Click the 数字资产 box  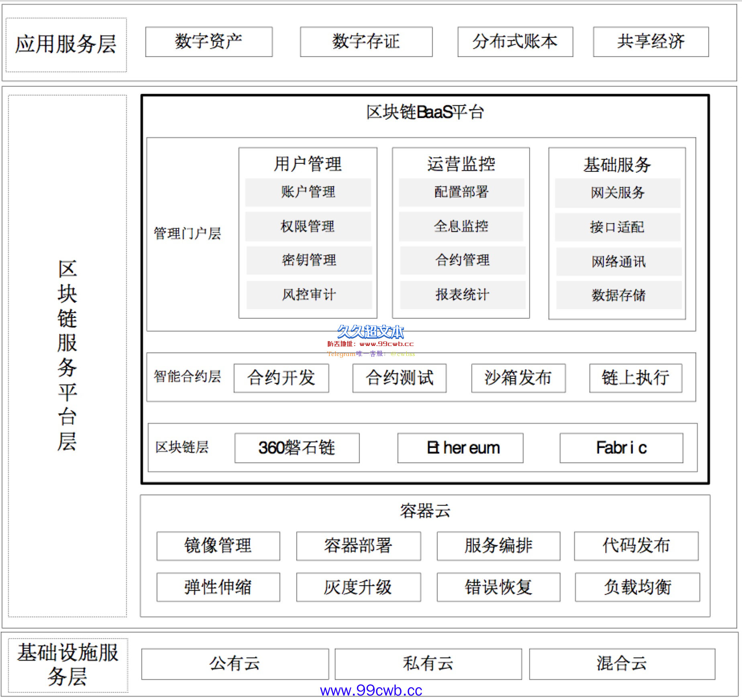click(x=209, y=42)
